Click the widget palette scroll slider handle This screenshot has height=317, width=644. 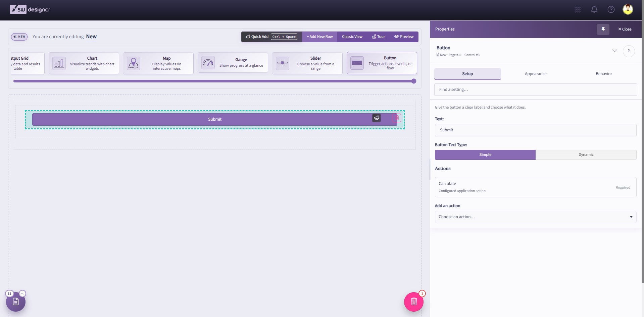[414, 81]
